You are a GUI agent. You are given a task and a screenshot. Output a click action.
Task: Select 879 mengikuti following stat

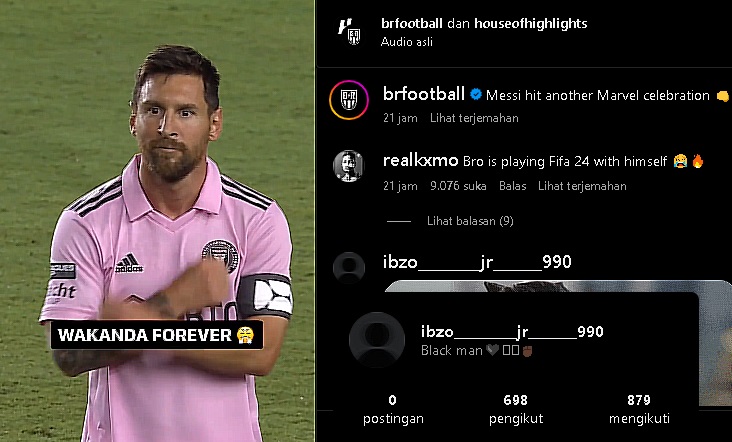tap(639, 409)
